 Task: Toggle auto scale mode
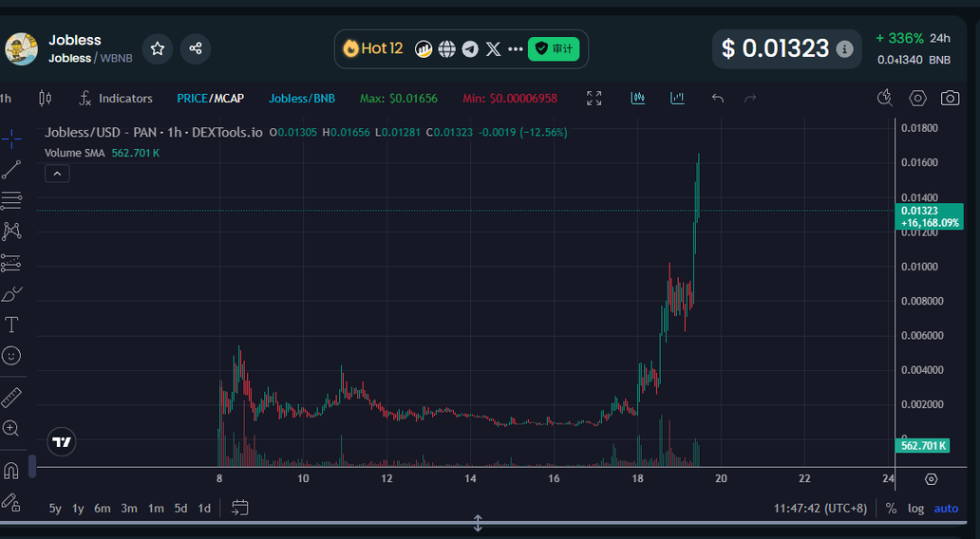[x=946, y=509]
